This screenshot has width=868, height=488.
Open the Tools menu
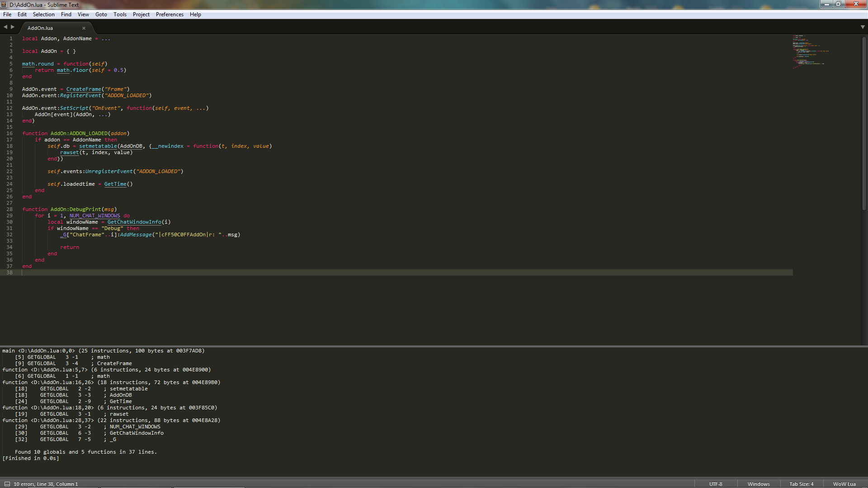(x=120, y=14)
